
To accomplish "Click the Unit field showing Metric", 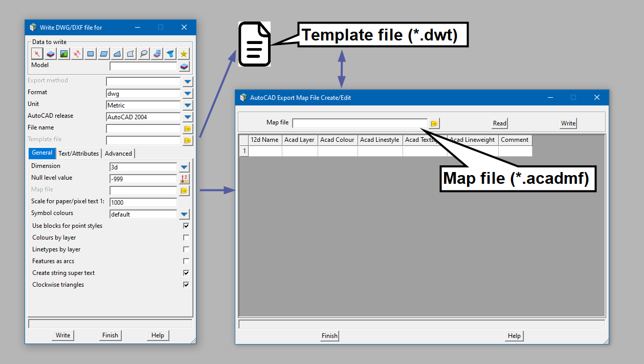I will coord(143,105).
